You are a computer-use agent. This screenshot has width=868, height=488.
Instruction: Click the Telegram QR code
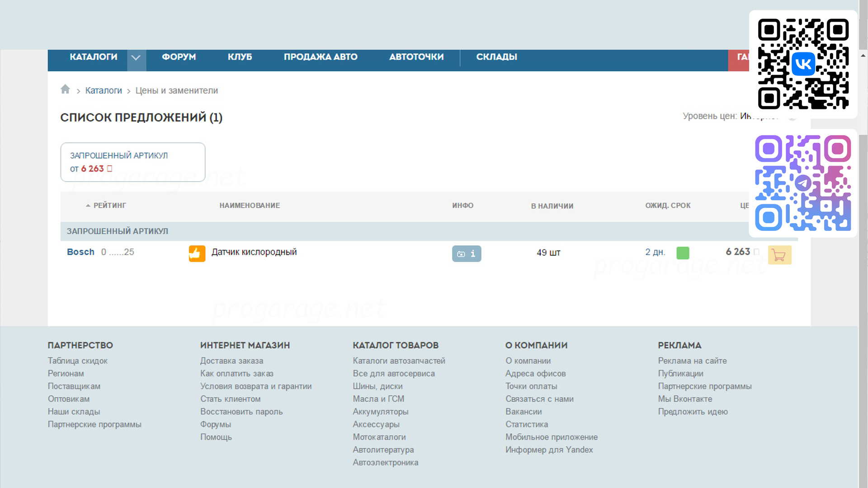click(803, 183)
